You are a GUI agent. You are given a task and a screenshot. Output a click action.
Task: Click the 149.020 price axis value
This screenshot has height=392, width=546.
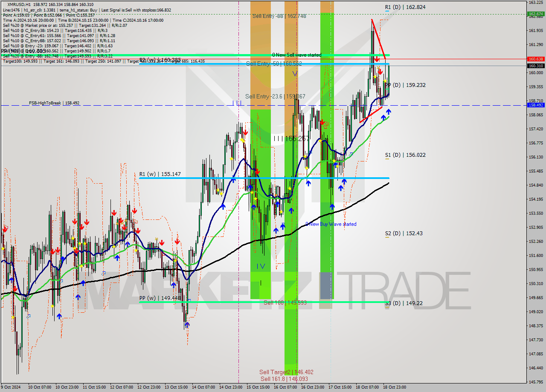click(x=536, y=311)
